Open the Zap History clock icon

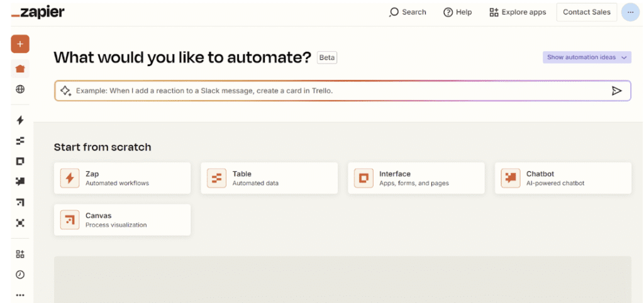[x=20, y=275]
